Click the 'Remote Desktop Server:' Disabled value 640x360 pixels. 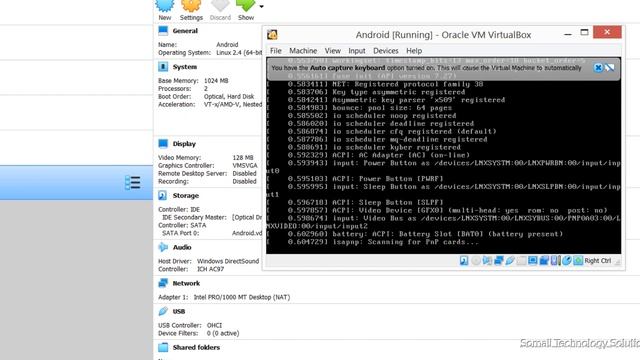pyautogui.click(x=244, y=173)
